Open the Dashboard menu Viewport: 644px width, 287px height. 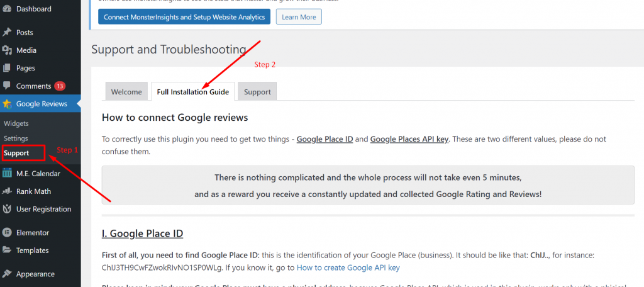34,9
